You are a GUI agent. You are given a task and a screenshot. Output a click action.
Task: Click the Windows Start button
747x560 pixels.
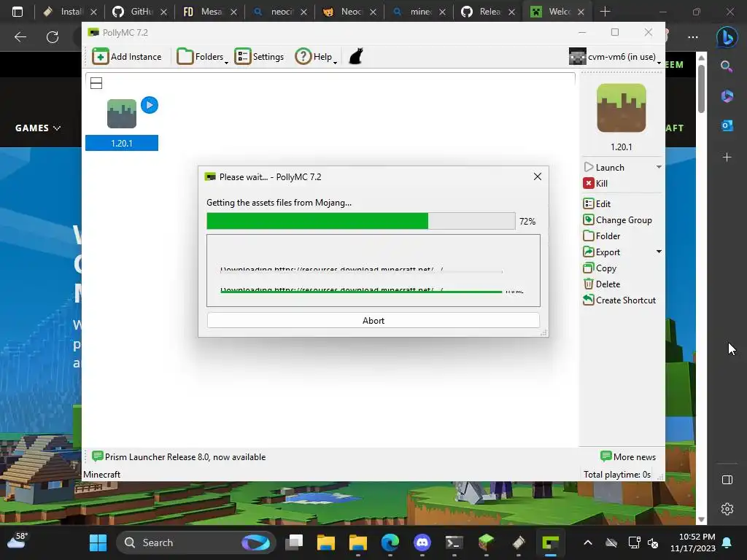point(98,542)
